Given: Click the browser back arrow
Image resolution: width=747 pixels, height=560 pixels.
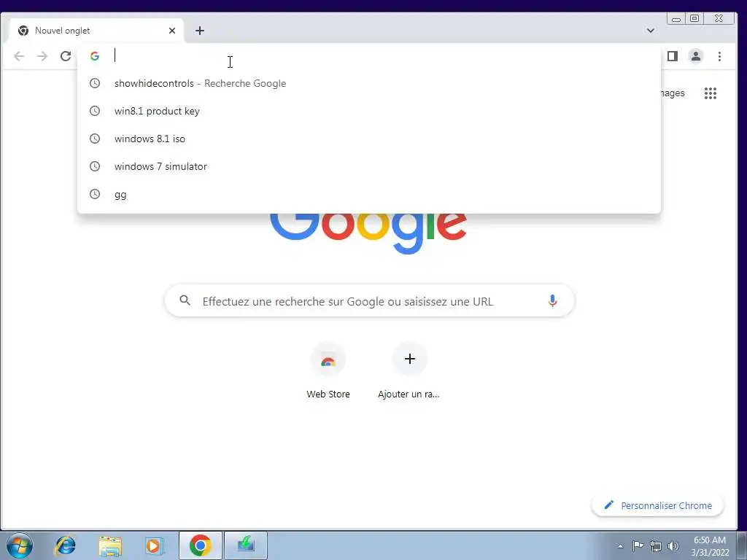Looking at the screenshot, I should 19,56.
